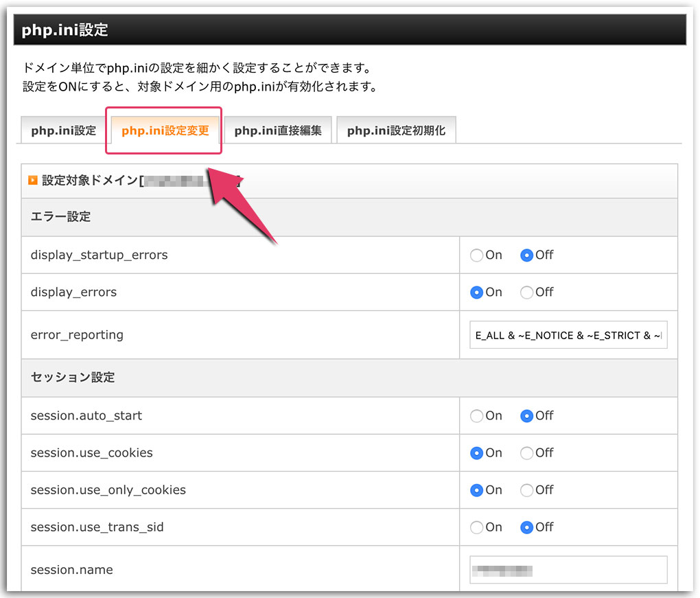The image size is (700, 598).
Task: Switch to php.ini設定変更 tab
Action: [x=165, y=130]
